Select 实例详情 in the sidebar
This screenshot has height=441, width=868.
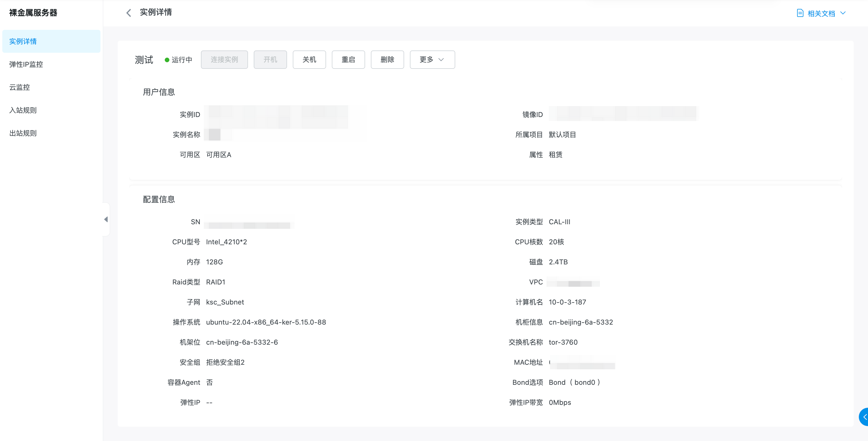pos(23,41)
